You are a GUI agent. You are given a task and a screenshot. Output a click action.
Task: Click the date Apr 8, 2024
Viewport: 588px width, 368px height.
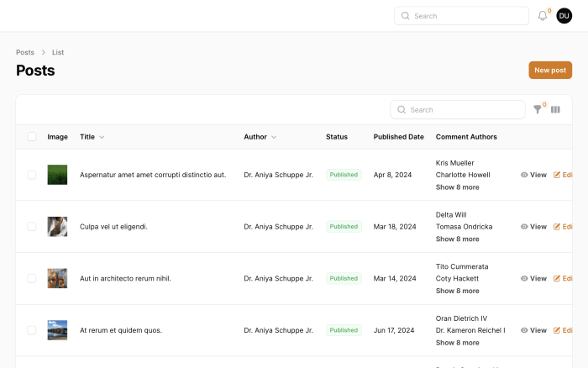[x=392, y=175]
